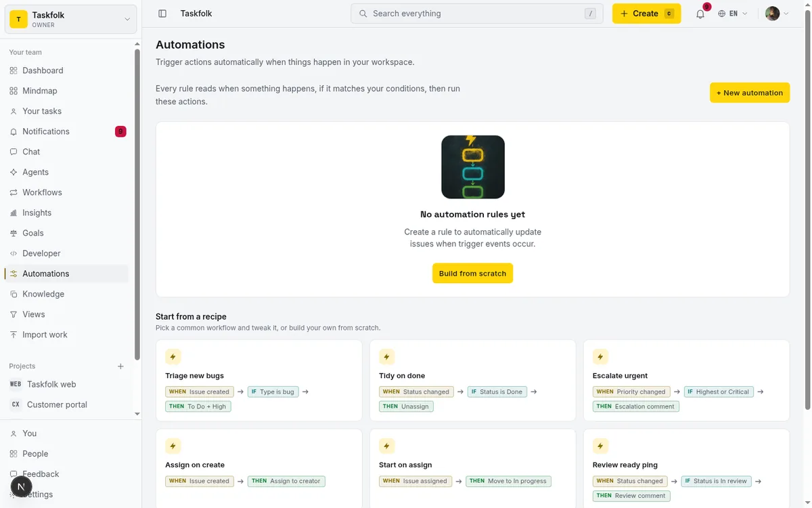Click the 'THEN Unassign' chip
812x508 pixels.
click(x=406, y=406)
